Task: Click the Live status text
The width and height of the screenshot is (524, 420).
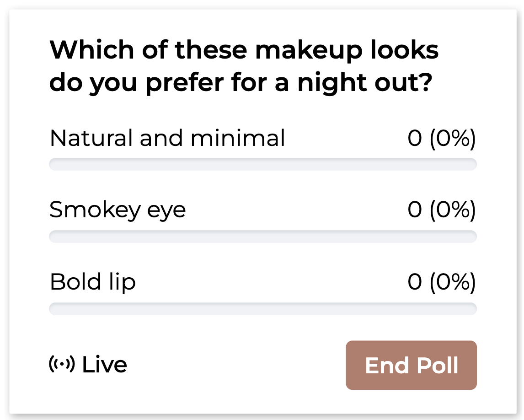Action: [x=104, y=365]
